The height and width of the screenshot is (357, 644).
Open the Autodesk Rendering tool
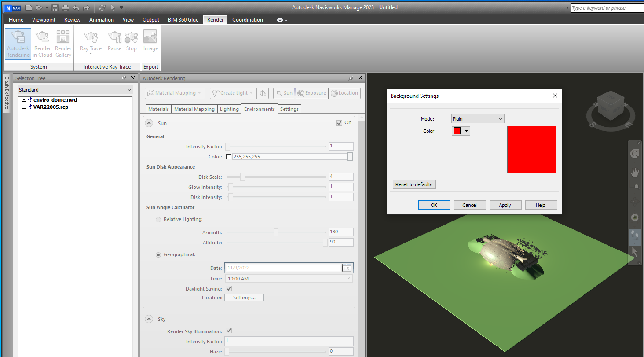18,44
